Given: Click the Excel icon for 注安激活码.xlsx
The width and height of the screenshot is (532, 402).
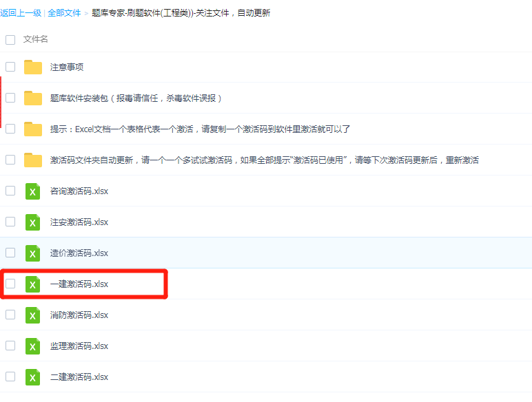Looking at the screenshot, I should (x=33, y=222).
